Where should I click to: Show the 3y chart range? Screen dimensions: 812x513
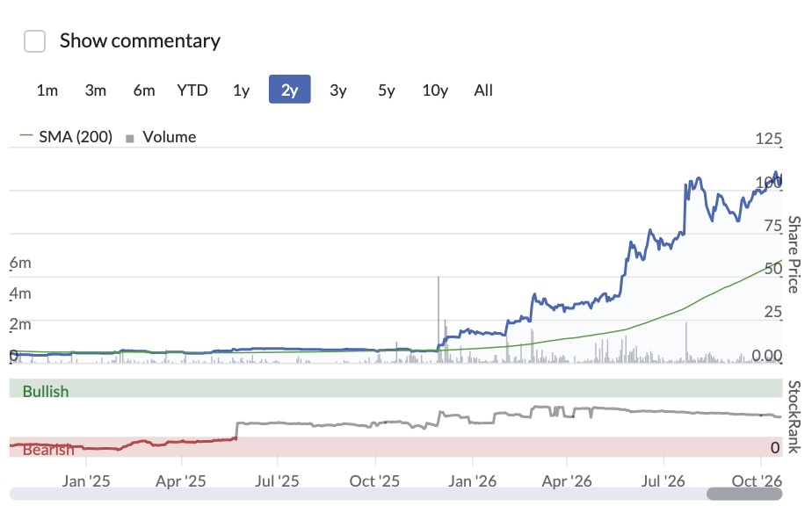[338, 90]
